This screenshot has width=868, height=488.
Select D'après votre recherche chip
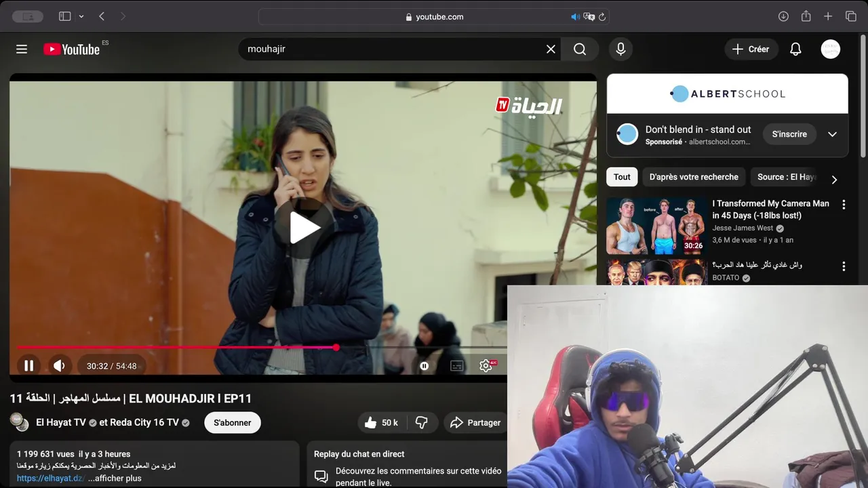coord(694,177)
